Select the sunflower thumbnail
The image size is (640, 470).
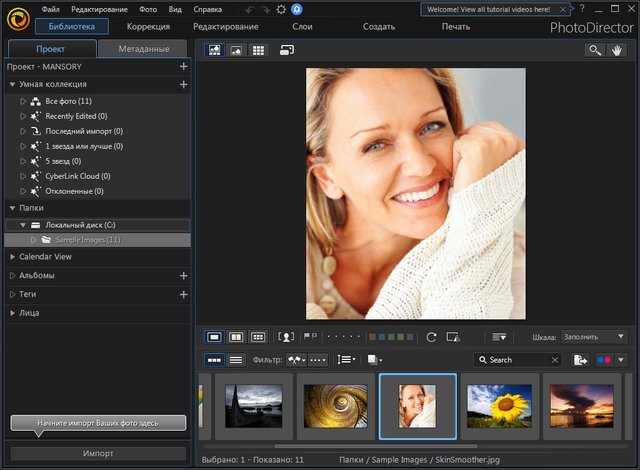coord(499,406)
